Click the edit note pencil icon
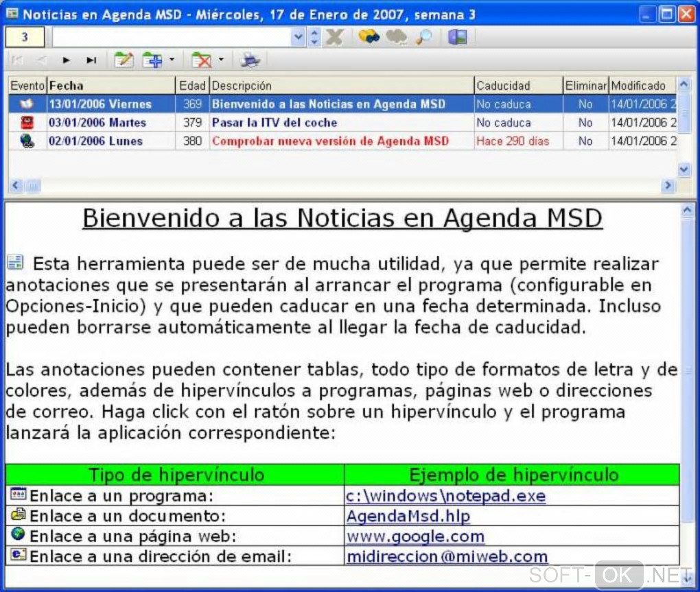 124,60
